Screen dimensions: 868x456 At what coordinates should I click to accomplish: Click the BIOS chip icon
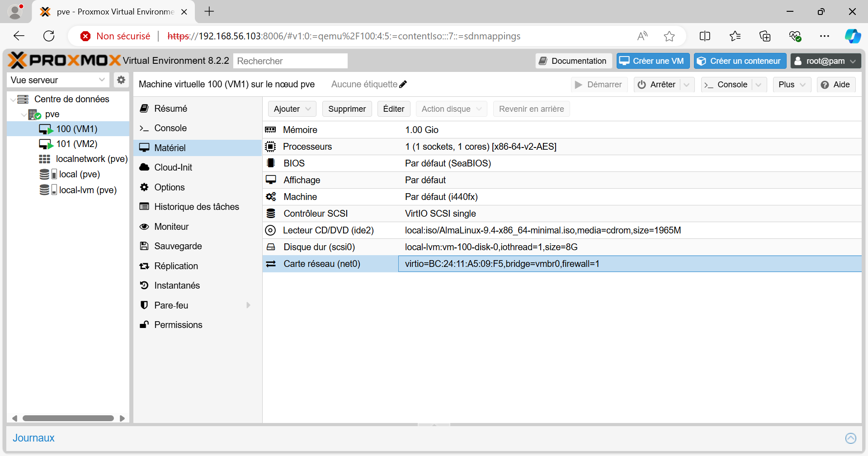pos(270,163)
